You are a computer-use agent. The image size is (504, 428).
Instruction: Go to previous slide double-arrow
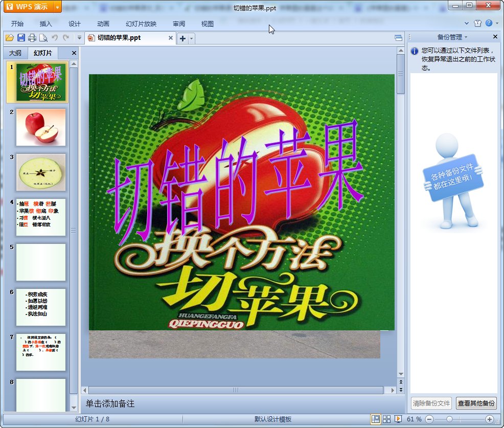401,381
